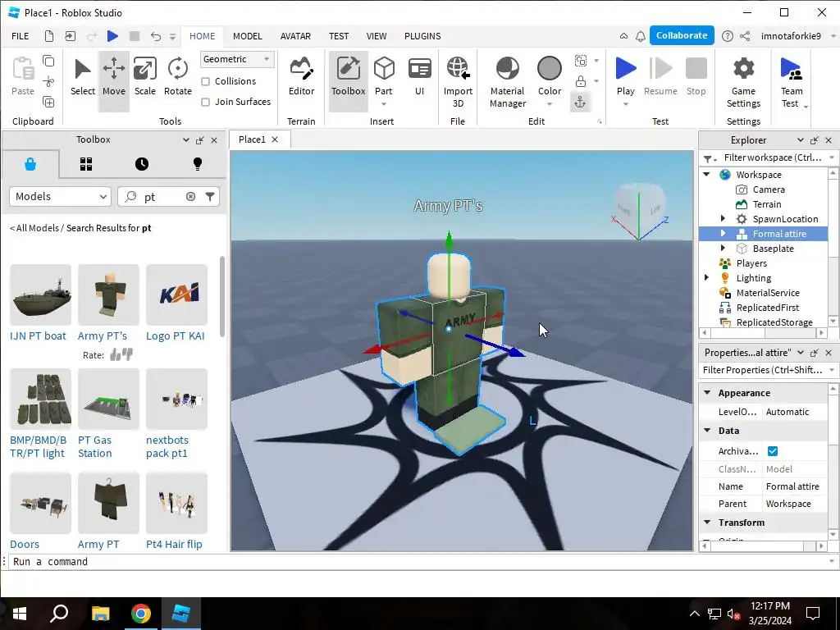Screen dimensions: 840x630
Task: Switch to the TEST tab
Action: pyautogui.click(x=339, y=36)
